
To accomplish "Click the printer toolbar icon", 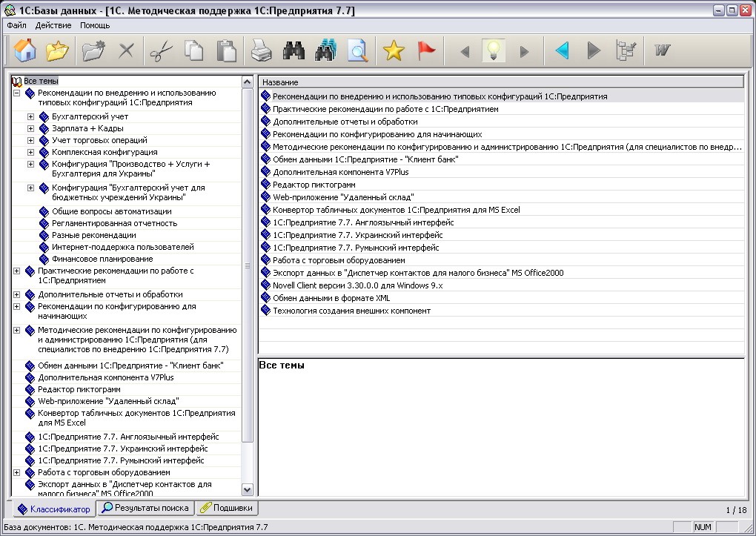I will pyautogui.click(x=261, y=50).
